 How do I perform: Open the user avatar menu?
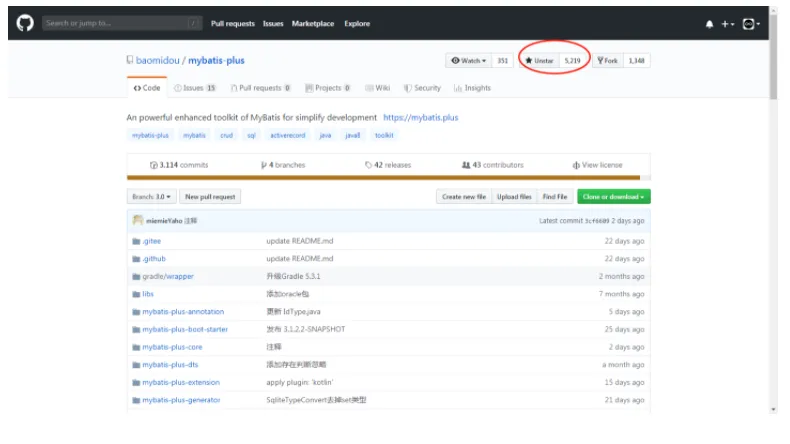point(751,24)
